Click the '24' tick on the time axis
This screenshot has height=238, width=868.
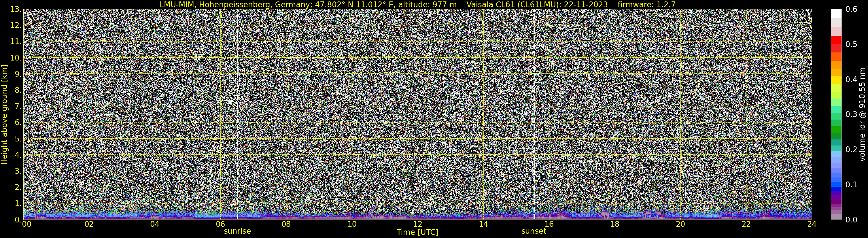[x=812, y=224]
